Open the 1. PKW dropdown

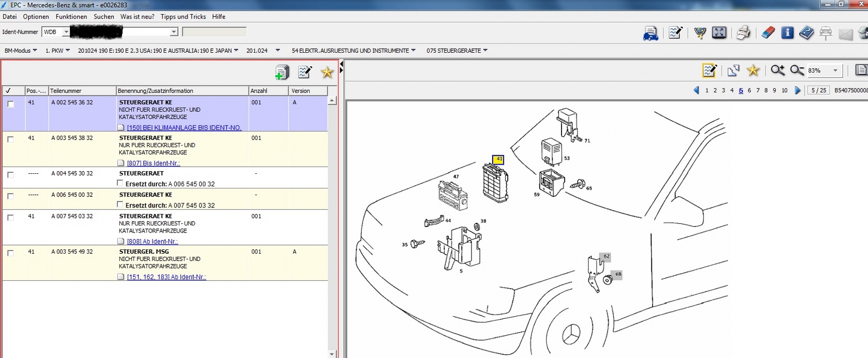coord(58,51)
